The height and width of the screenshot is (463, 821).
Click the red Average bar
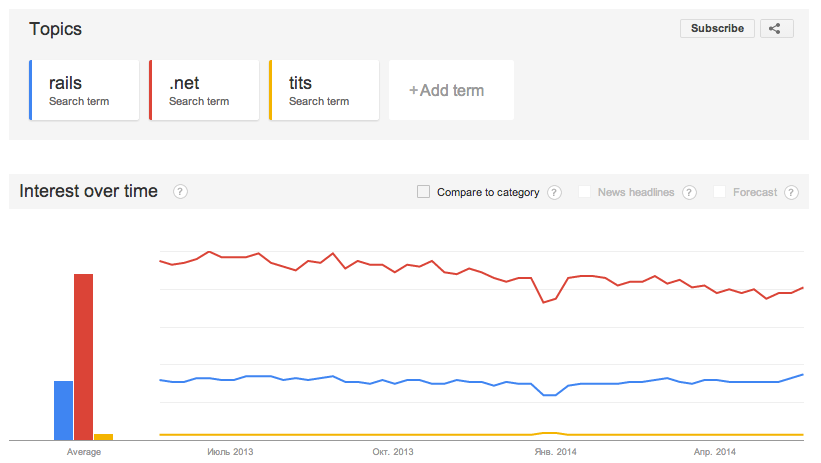(x=83, y=357)
